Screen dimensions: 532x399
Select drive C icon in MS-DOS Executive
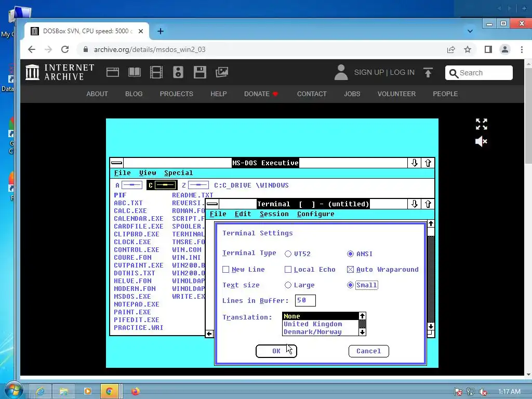[165, 185]
